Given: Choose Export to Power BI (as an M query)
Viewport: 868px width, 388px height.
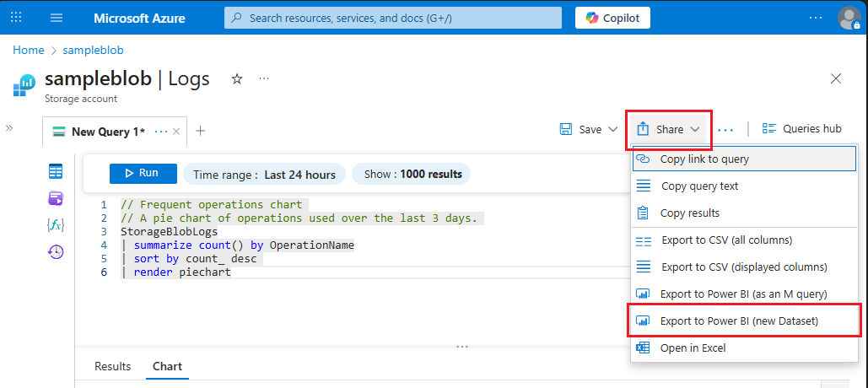Looking at the screenshot, I should tap(745, 294).
